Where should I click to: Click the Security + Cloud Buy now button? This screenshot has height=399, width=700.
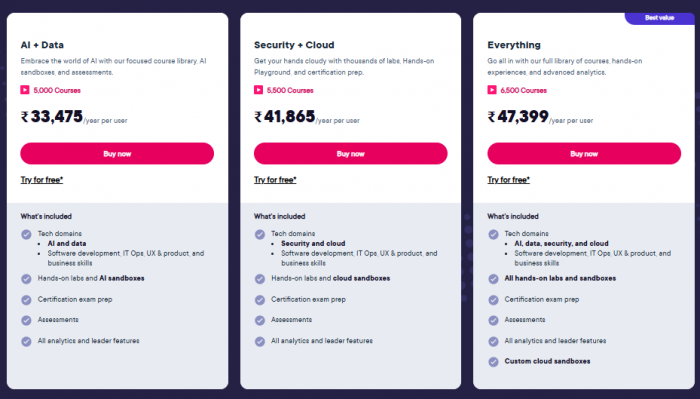[x=350, y=154]
